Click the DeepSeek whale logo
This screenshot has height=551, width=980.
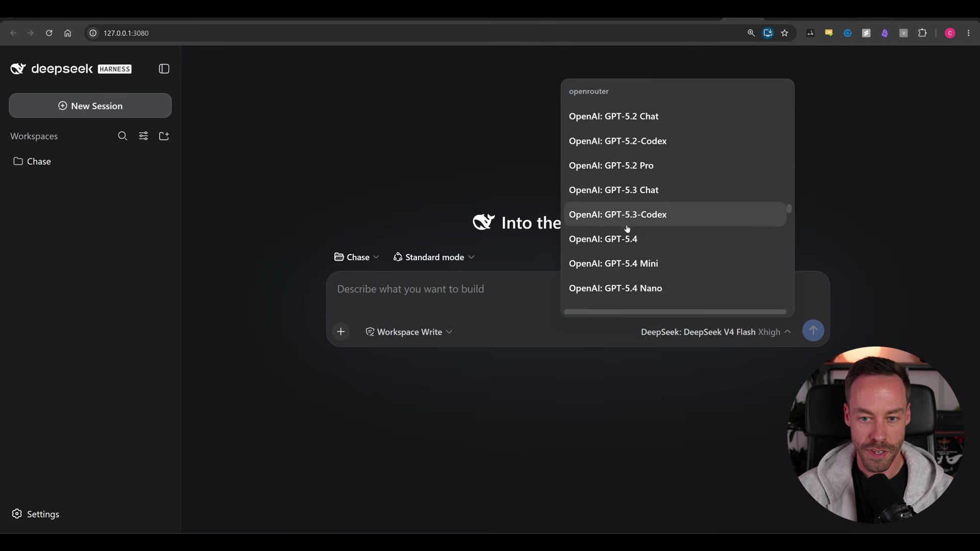[x=18, y=69]
